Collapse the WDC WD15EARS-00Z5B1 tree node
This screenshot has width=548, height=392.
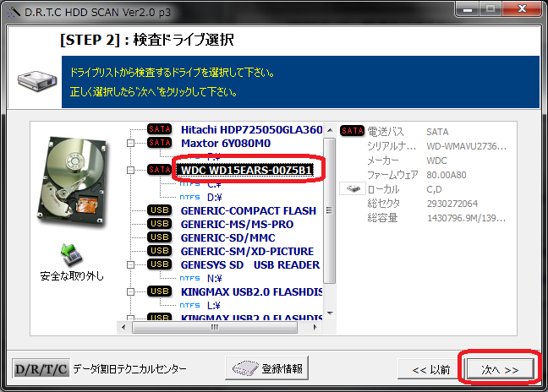[x=130, y=170]
